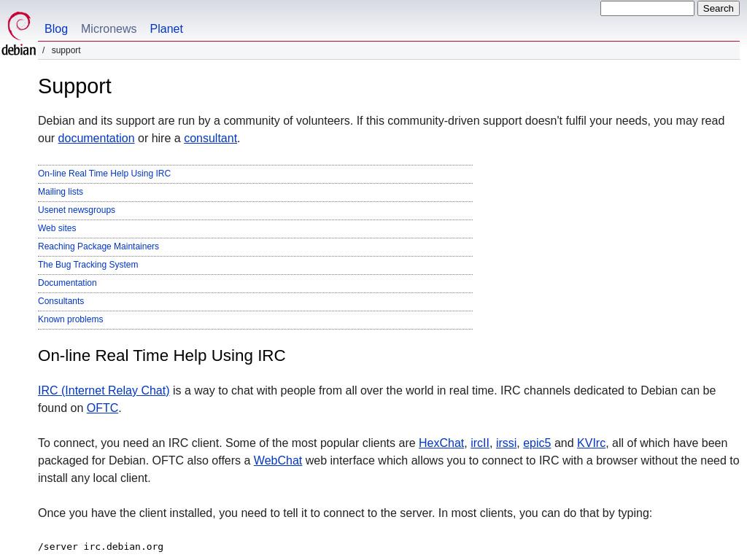Follow the documentation link in intro paragraph
Screen dimensions: 747x560
[96, 138]
